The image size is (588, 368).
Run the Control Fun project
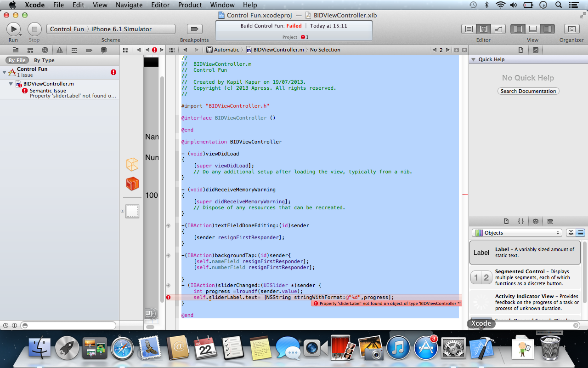[x=13, y=29]
